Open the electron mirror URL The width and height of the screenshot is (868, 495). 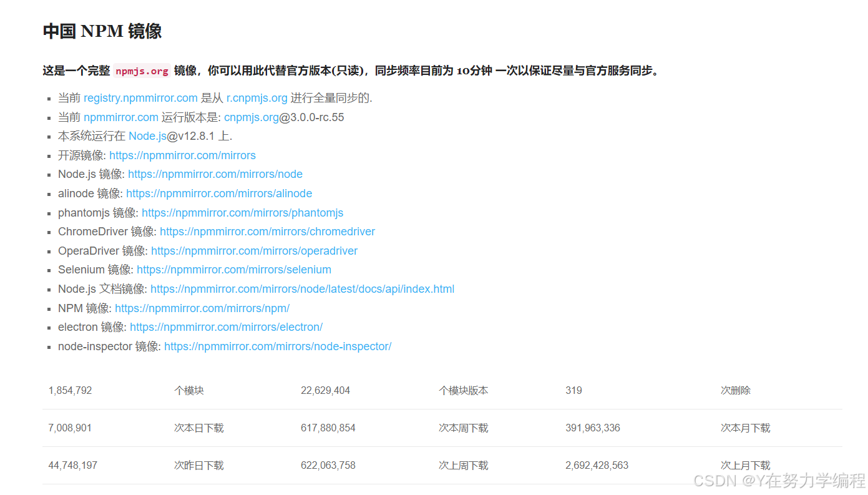click(x=226, y=327)
